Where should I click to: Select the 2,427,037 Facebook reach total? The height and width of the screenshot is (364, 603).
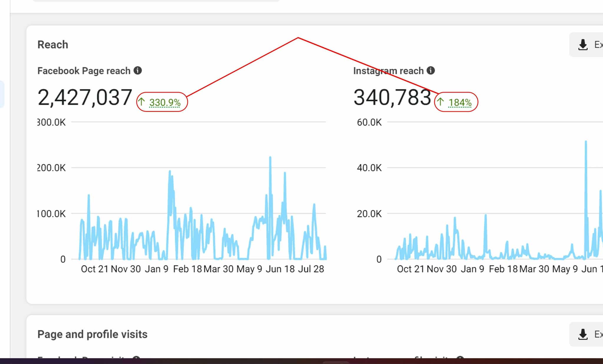click(85, 97)
